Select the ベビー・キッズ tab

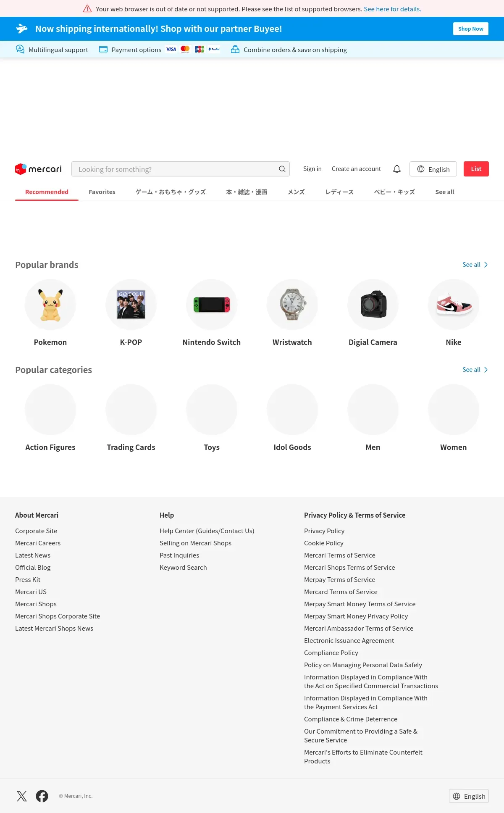click(x=394, y=192)
